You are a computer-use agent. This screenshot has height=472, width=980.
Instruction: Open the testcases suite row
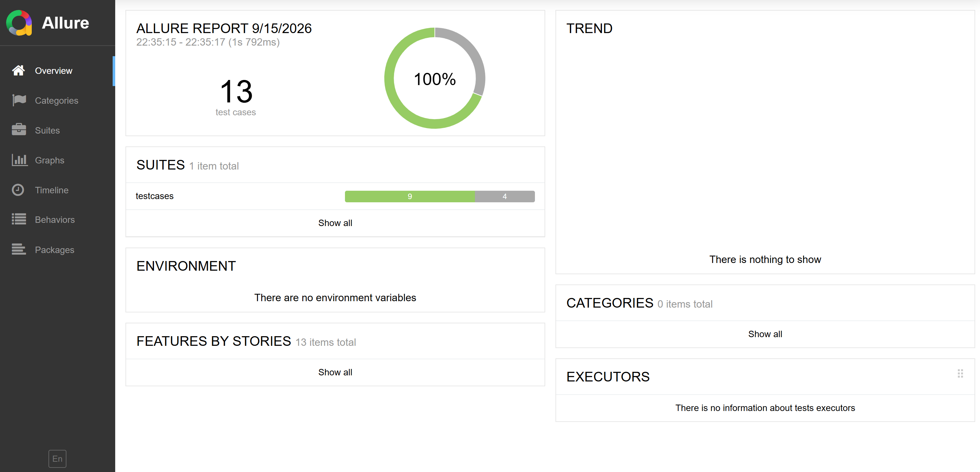[x=335, y=196]
